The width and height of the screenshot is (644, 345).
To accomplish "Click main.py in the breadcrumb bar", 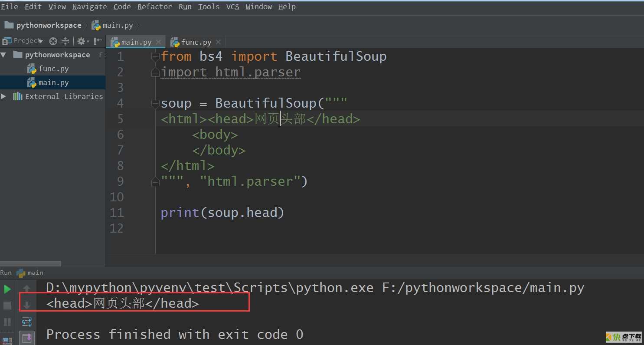I will pyautogui.click(x=112, y=25).
